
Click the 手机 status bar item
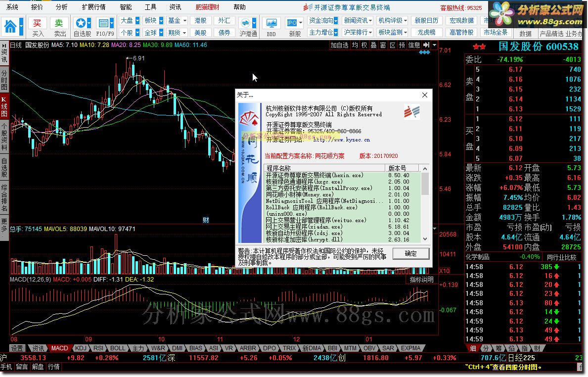pyautogui.click(x=6, y=367)
